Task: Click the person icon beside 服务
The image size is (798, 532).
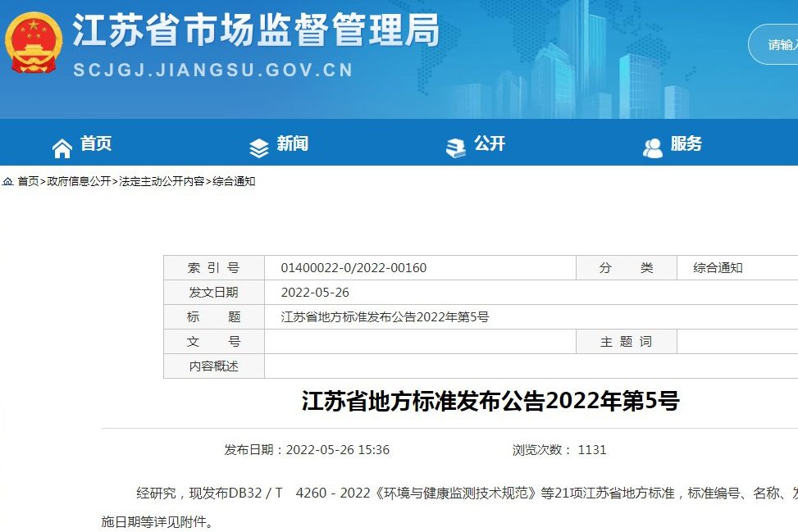Action: tap(653, 148)
